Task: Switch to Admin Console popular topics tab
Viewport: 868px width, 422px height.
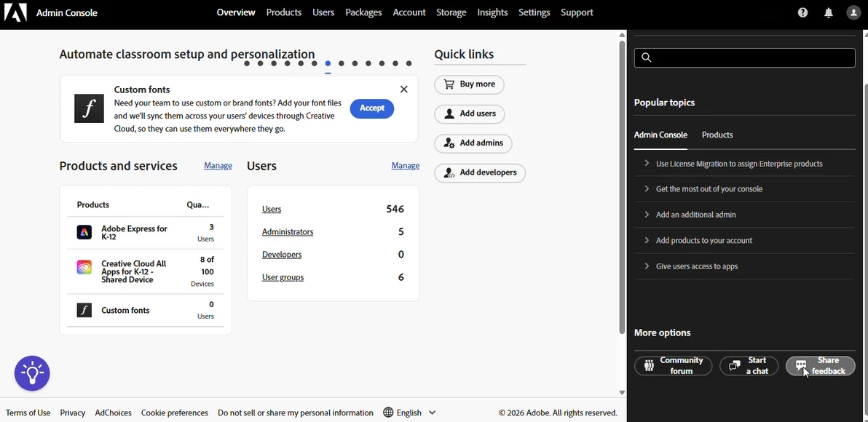Action: pos(660,135)
